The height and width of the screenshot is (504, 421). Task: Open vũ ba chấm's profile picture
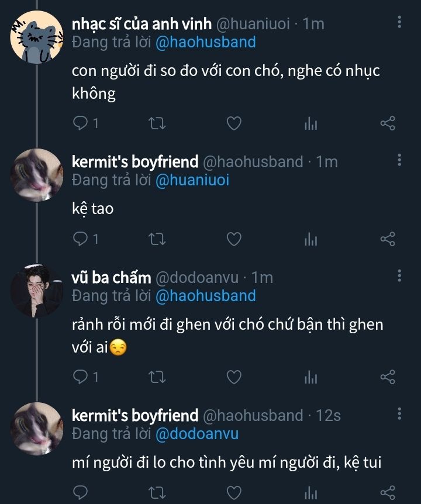coord(37,291)
